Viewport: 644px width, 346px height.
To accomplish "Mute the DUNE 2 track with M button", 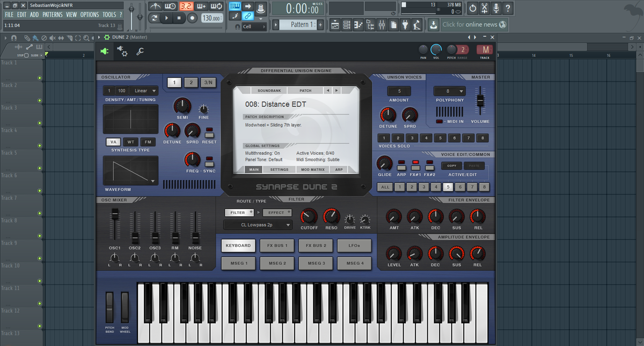I will tap(485, 49).
